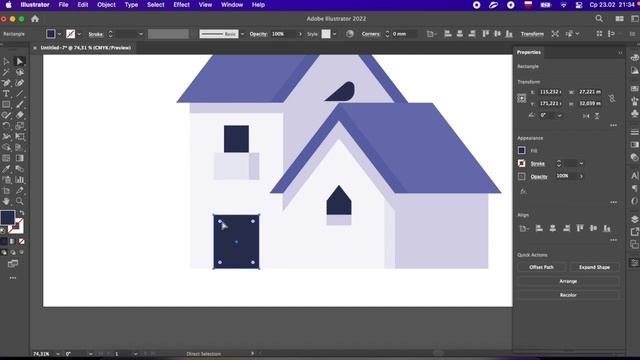Expand opacity slider arrow in control bar

pyautogui.click(x=300, y=34)
